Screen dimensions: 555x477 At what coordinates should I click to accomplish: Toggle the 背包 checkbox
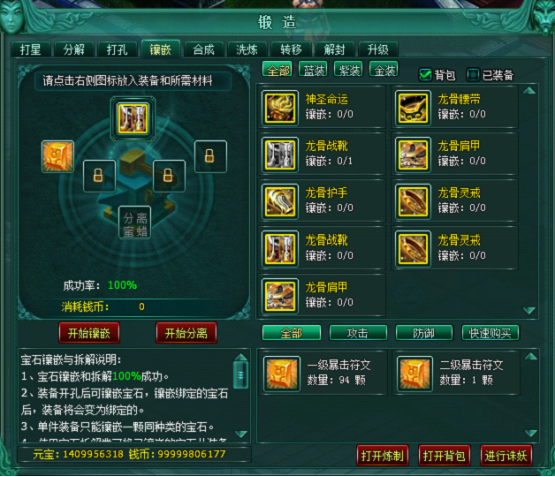425,75
